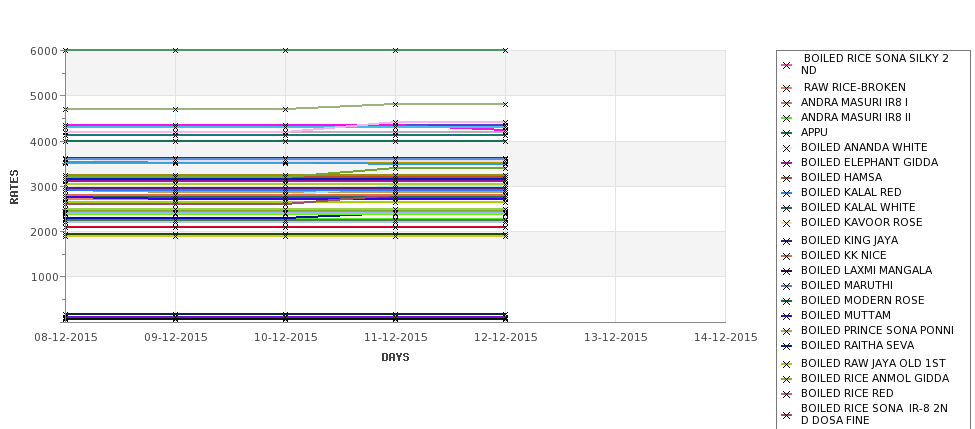Select the BOILED ELEPHANT GIDDA legend label
The image size is (975, 429).
pyautogui.click(x=869, y=162)
